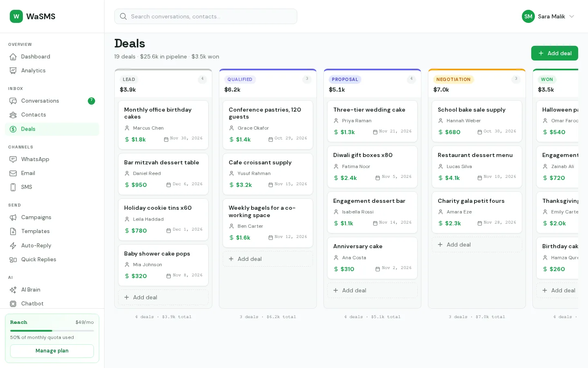Select the Campaigns menu item

(x=52, y=218)
